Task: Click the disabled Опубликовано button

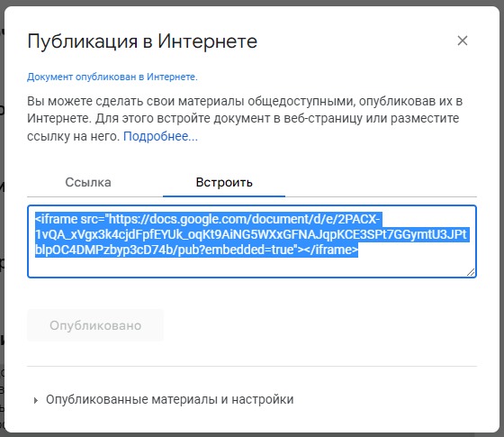Action: tap(95, 325)
